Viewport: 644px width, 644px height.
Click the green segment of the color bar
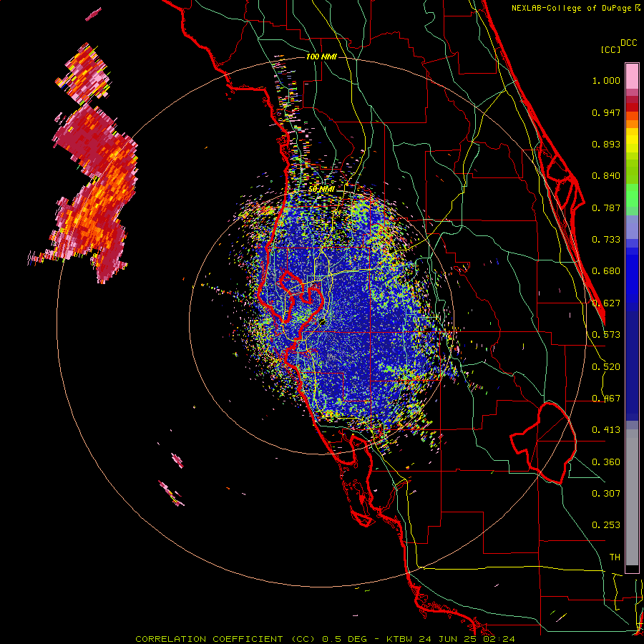(x=632, y=199)
